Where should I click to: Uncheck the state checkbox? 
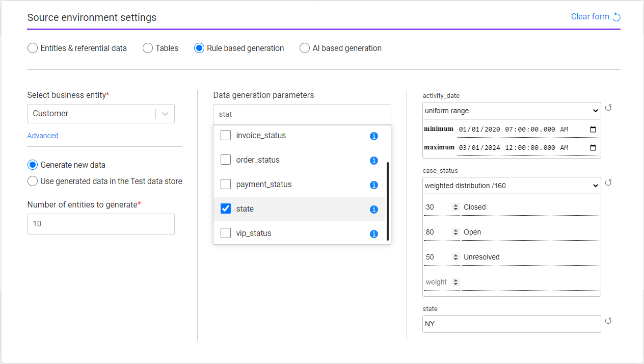(226, 209)
